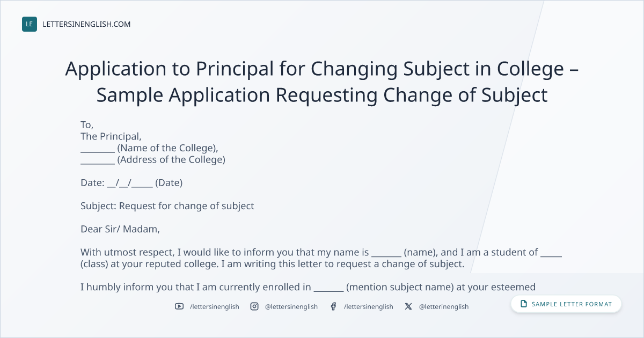Open the @letterinenglish X handle
The width and height of the screenshot is (644, 338).
[x=444, y=306]
